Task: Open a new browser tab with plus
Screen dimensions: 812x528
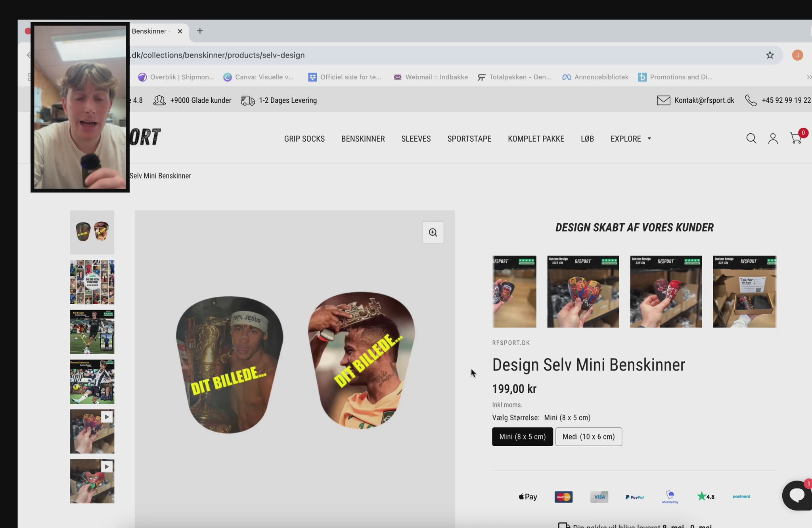Action: 200,31
